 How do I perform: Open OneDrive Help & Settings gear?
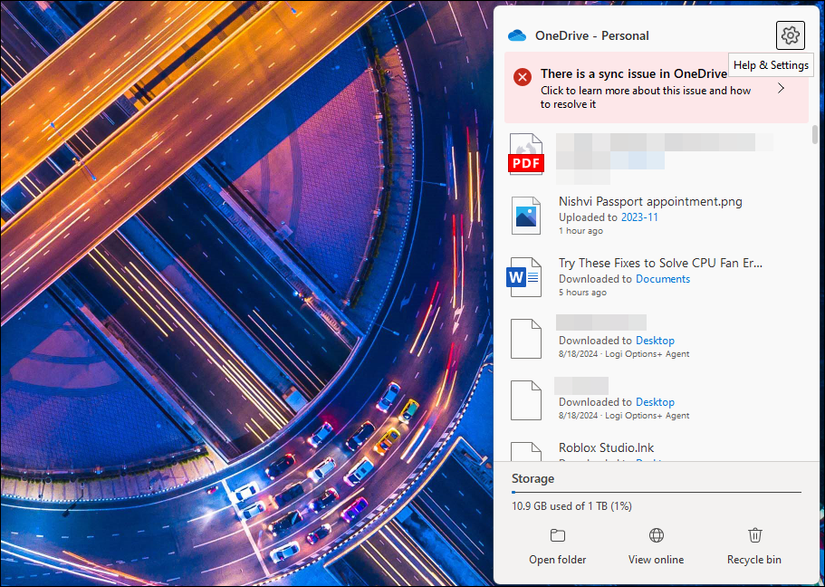790,35
